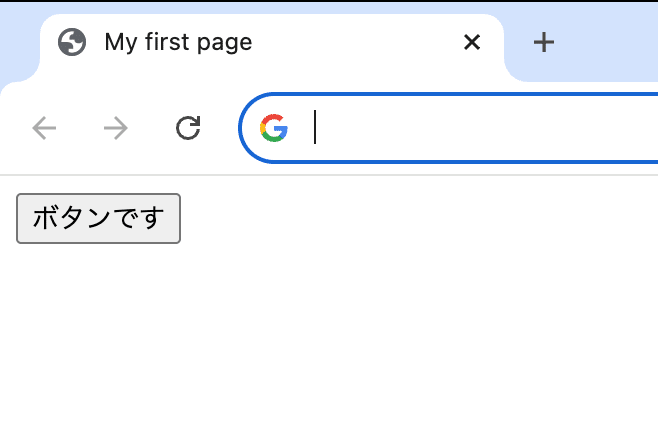Screen dimensions: 658x440
Task: Select the My first page tab
Action: pos(272,47)
